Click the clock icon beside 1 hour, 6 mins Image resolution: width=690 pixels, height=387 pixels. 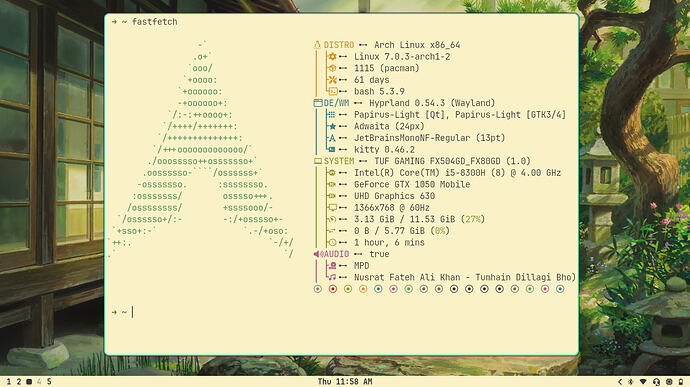(332, 243)
